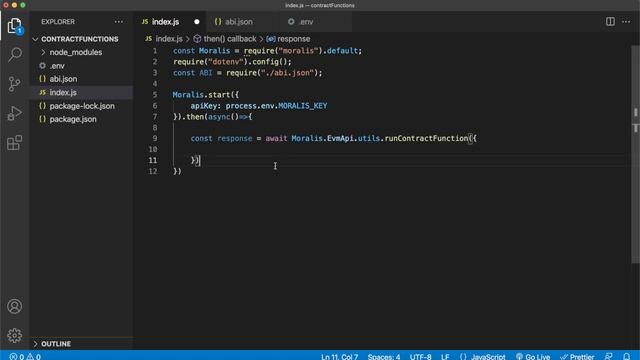This screenshot has width=640, height=360.
Task: Click response breadcrumb segment
Action: [293, 39]
